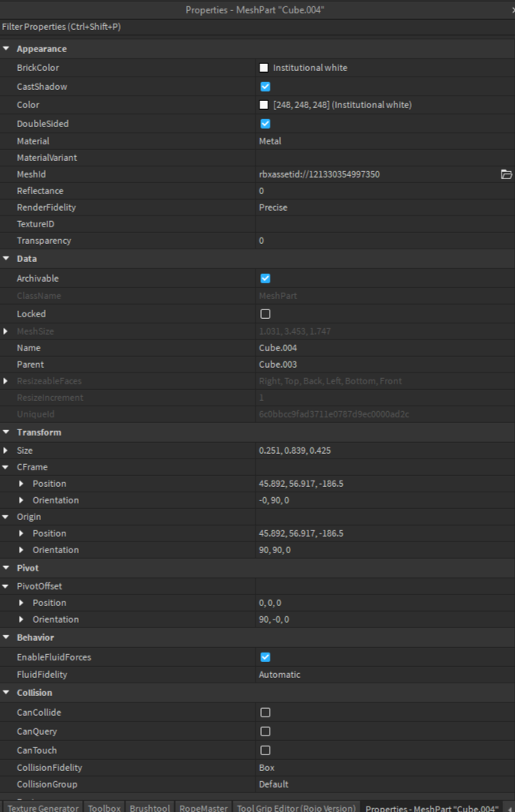This screenshot has height=812, width=515.
Task: Collapse the Appearance section
Action: point(6,49)
